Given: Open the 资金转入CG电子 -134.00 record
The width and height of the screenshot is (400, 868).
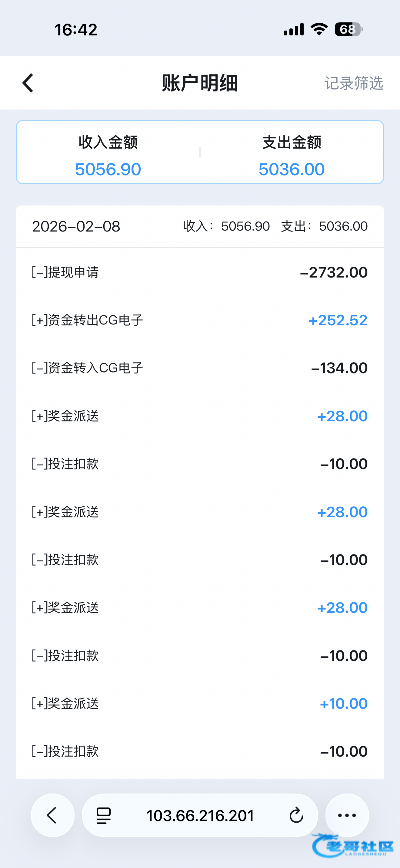Looking at the screenshot, I should pos(200,368).
